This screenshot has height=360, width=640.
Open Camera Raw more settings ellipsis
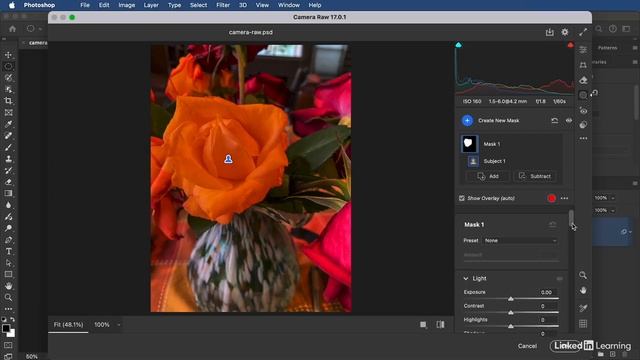click(583, 138)
